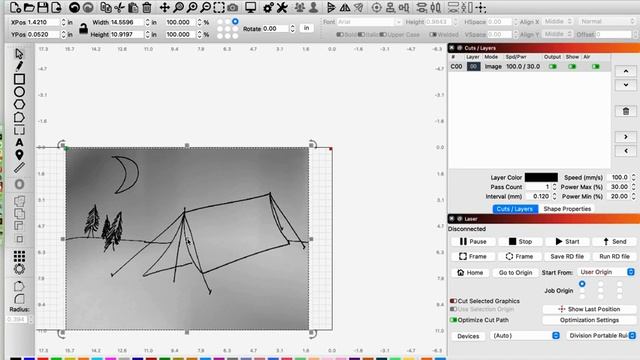This screenshot has width=640, height=360.
Task: Click the black Layer Color swatch
Action: point(541,177)
